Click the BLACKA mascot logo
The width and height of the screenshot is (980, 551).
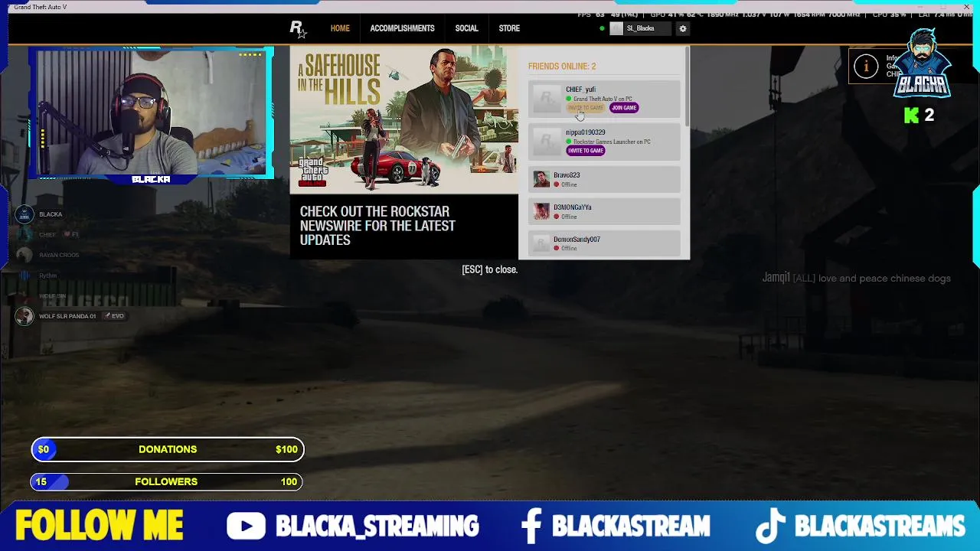[923, 63]
